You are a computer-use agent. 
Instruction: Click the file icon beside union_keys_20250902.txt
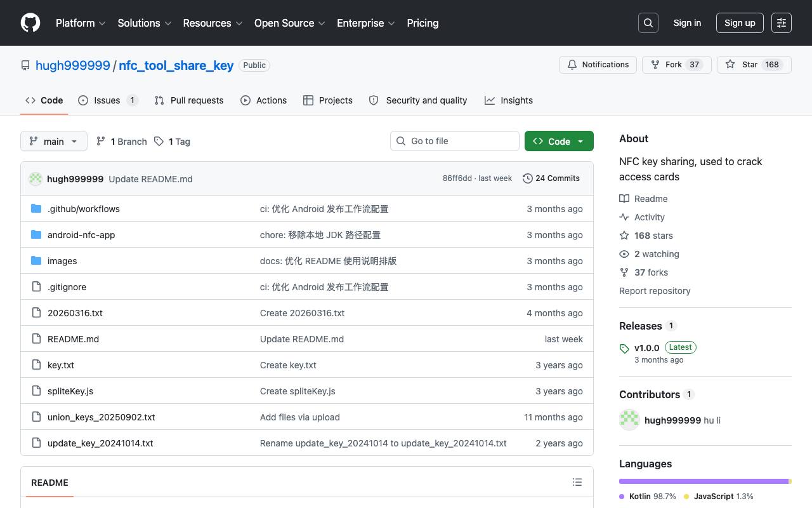(36, 417)
